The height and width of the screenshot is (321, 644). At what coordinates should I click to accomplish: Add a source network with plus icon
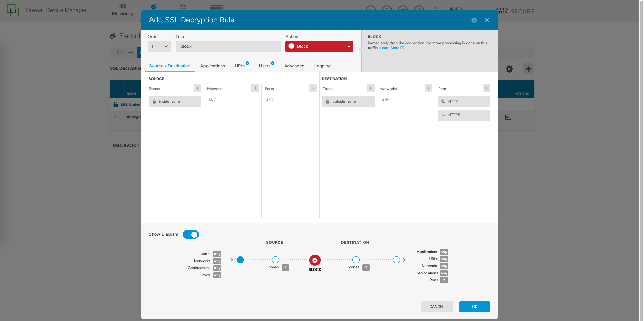coord(255,88)
